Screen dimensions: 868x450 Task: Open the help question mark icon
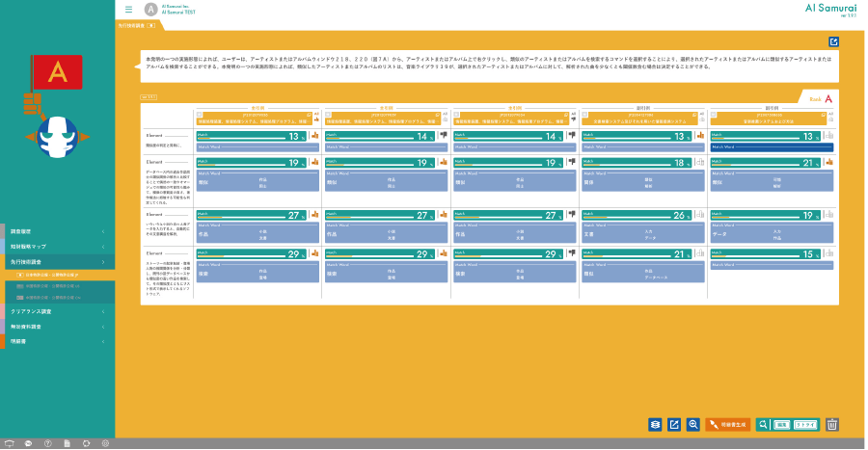coord(48,443)
